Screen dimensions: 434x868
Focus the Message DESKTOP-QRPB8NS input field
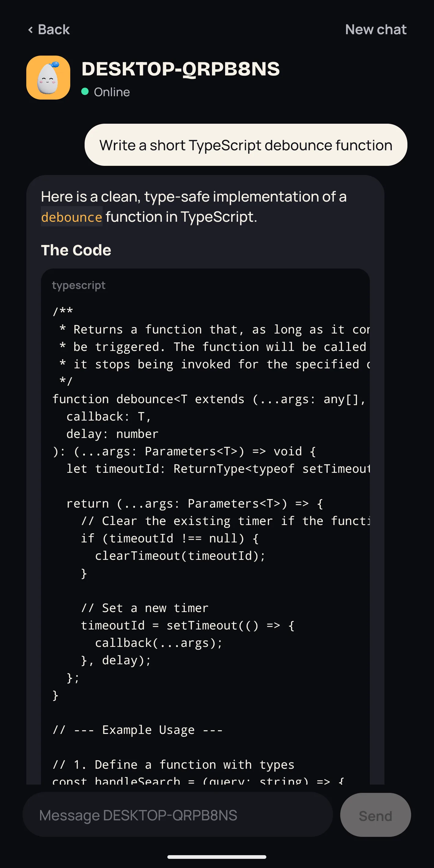(177, 815)
